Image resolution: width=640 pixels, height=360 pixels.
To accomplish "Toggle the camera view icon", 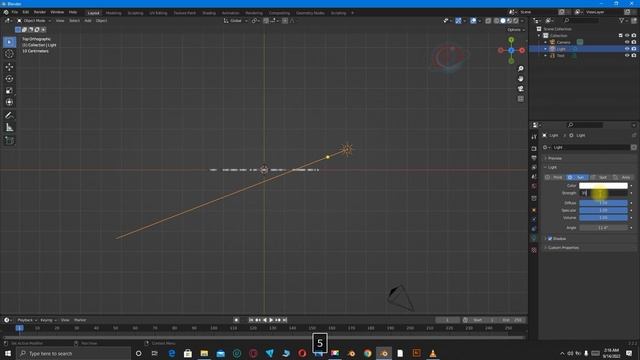I will [x=520, y=89].
